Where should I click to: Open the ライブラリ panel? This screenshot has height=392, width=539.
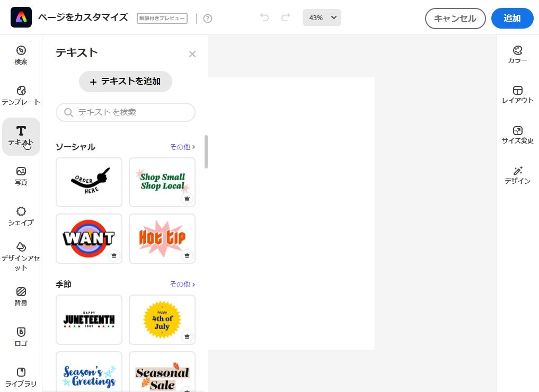point(21,377)
